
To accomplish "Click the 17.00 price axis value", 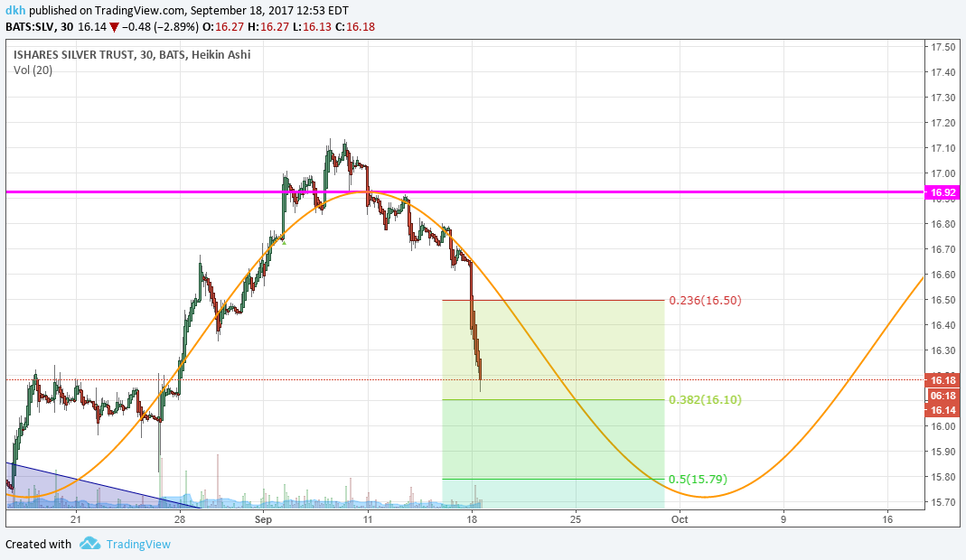I will point(943,173).
